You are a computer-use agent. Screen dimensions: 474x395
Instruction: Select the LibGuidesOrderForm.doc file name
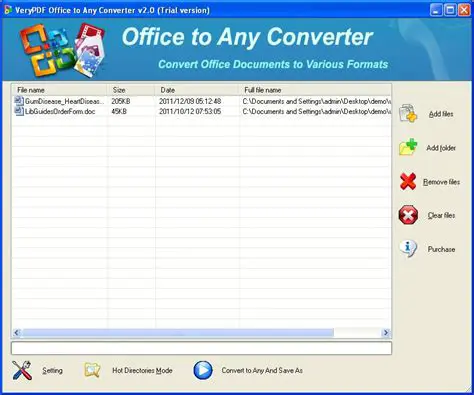[60, 111]
